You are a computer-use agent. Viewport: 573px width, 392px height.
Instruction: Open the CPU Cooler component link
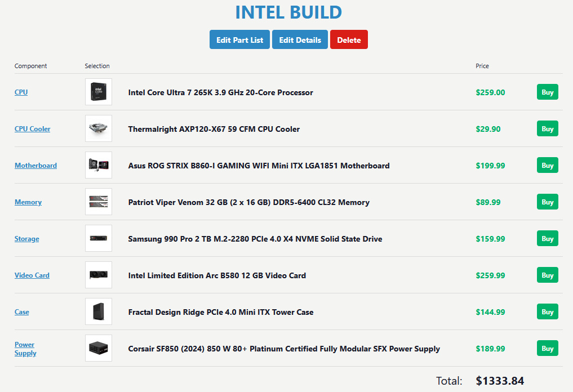(x=33, y=128)
